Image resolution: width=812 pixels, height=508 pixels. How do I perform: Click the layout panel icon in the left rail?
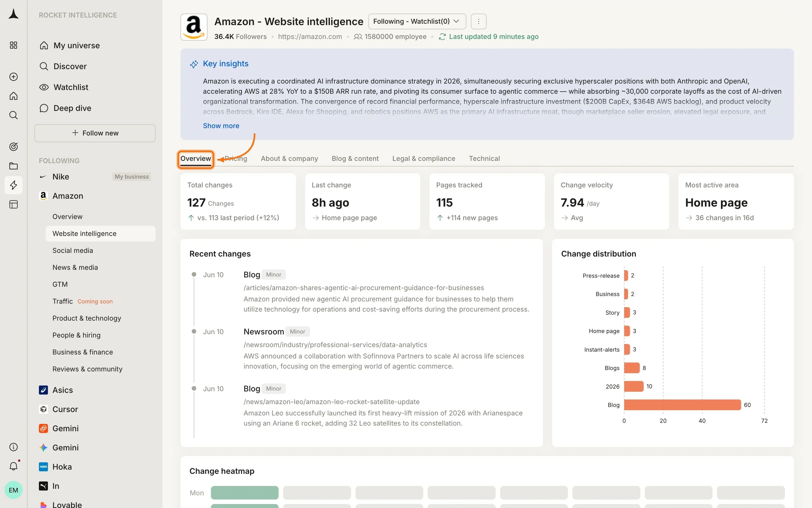click(x=14, y=204)
